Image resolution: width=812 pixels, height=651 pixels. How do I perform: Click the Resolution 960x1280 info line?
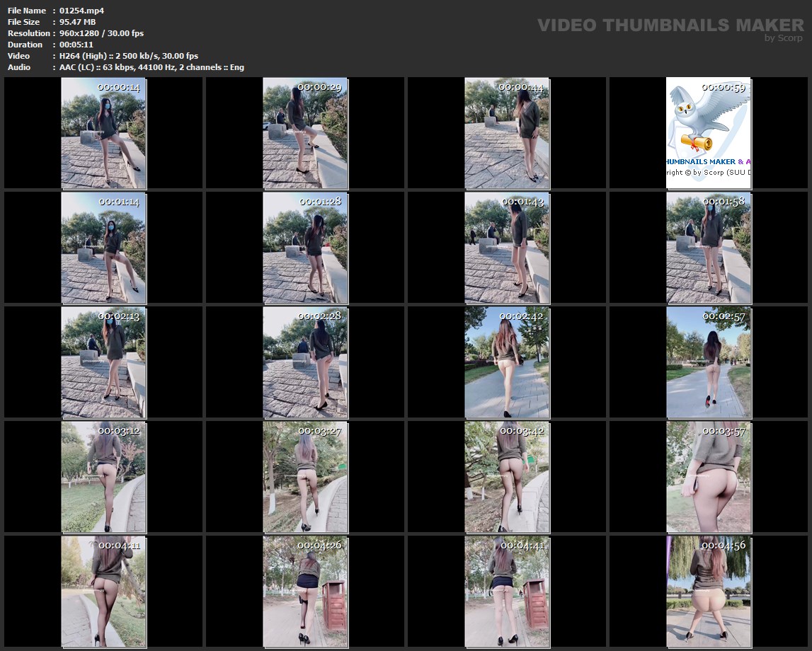click(101, 33)
